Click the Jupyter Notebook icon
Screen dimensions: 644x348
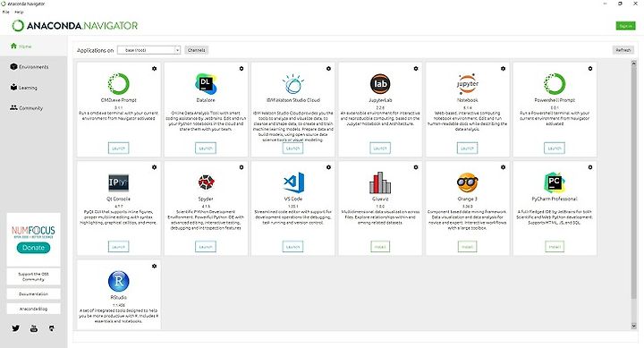tap(468, 84)
